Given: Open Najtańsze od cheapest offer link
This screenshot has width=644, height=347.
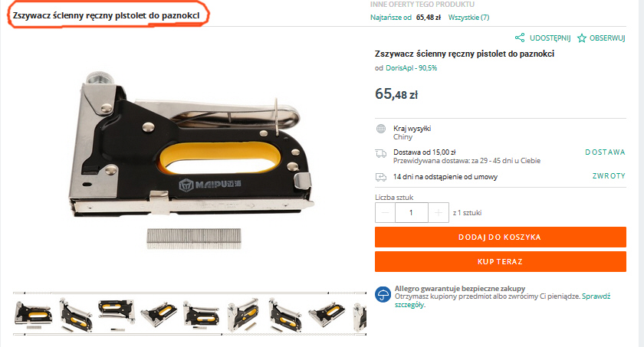Looking at the screenshot, I should (390, 18).
